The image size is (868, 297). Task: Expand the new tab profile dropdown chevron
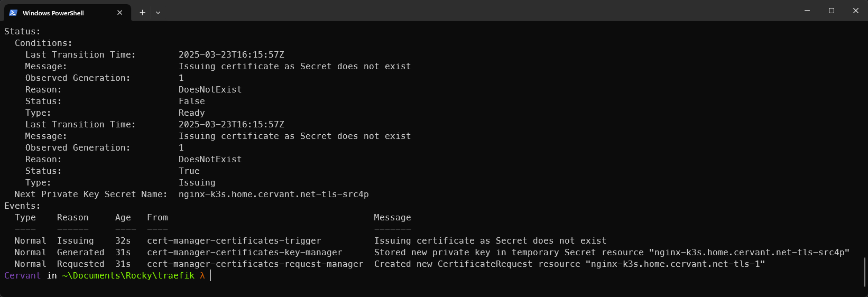tap(158, 13)
